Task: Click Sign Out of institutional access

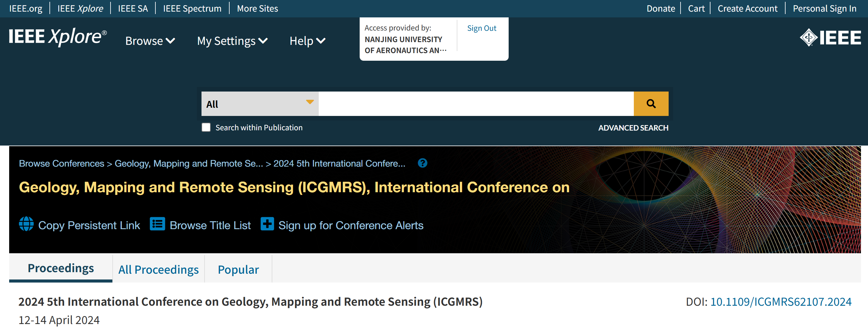Action: pyautogui.click(x=481, y=28)
